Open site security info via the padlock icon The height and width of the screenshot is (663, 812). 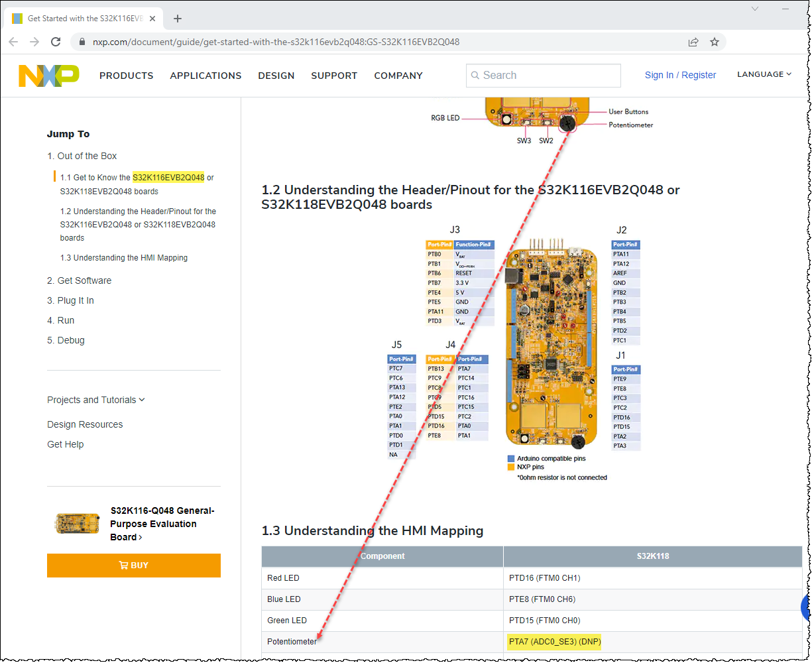pos(81,41)
